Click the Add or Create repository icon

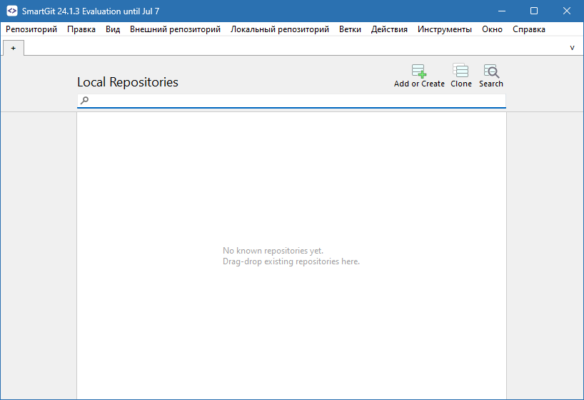(419, 76)
